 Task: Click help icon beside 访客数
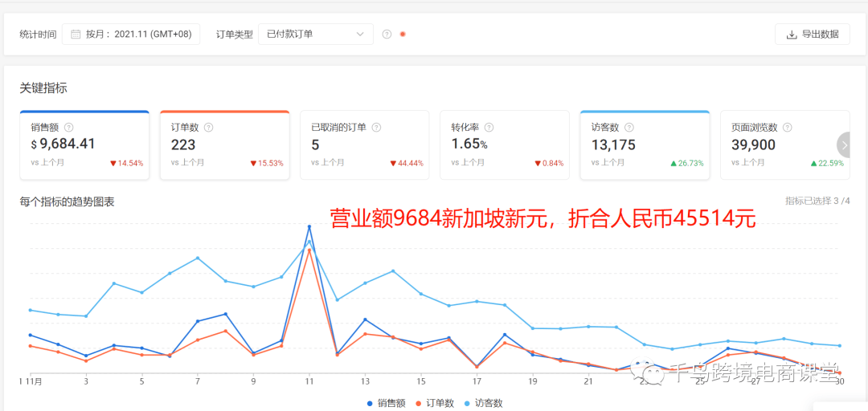pos(628,127)
